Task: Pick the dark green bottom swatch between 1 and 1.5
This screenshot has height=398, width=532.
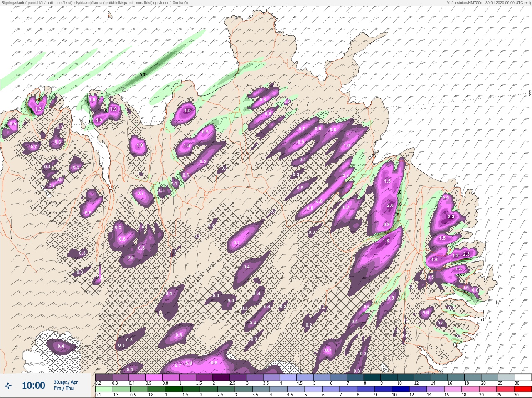Action: coord(174,389)
